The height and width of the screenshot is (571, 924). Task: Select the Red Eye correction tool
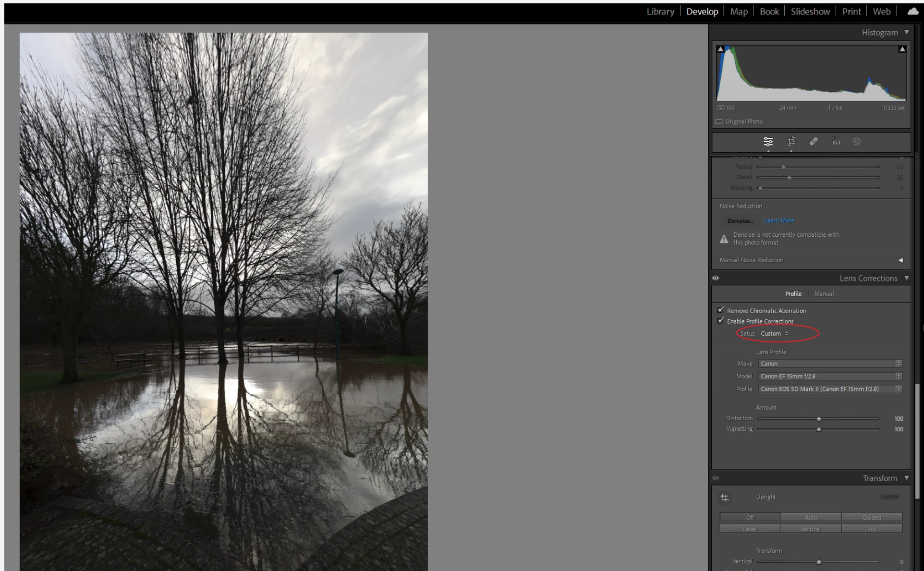(x=836, y=142)
